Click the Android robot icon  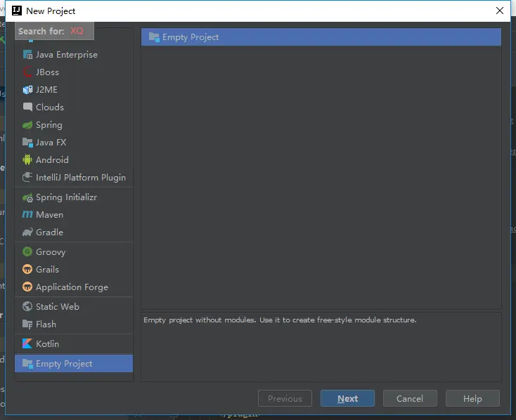[27, 159]
